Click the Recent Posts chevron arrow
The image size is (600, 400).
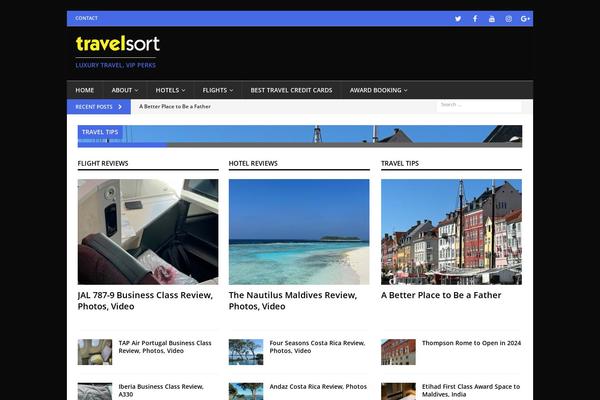(120, 106)
